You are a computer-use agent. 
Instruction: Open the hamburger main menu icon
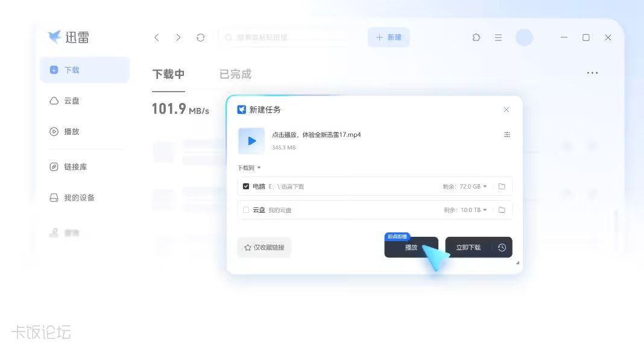pyautogui.click(x=498, y=37)
